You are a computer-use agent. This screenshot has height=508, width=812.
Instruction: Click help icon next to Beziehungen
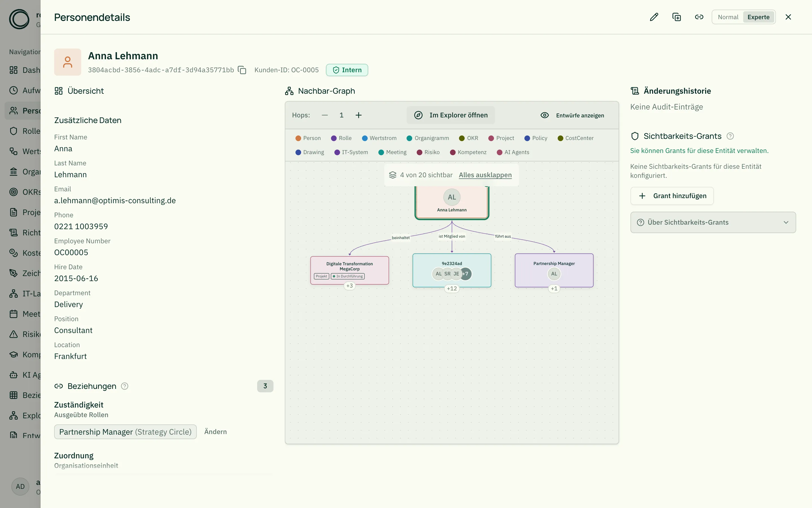tap(125, 386)
